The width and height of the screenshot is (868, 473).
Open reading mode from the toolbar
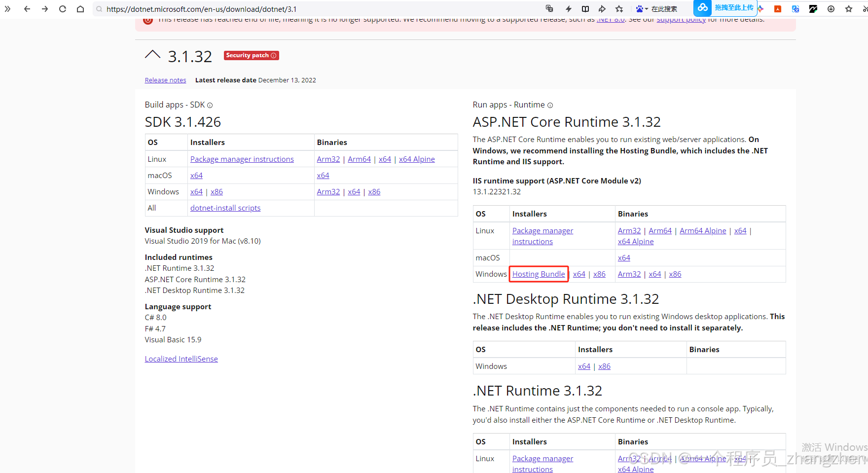[585, 8]
